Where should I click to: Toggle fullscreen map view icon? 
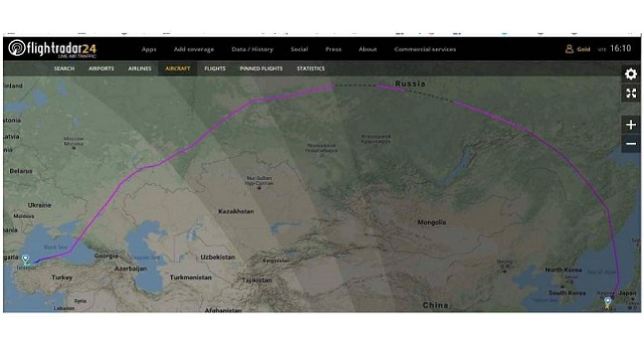point(631,93)
